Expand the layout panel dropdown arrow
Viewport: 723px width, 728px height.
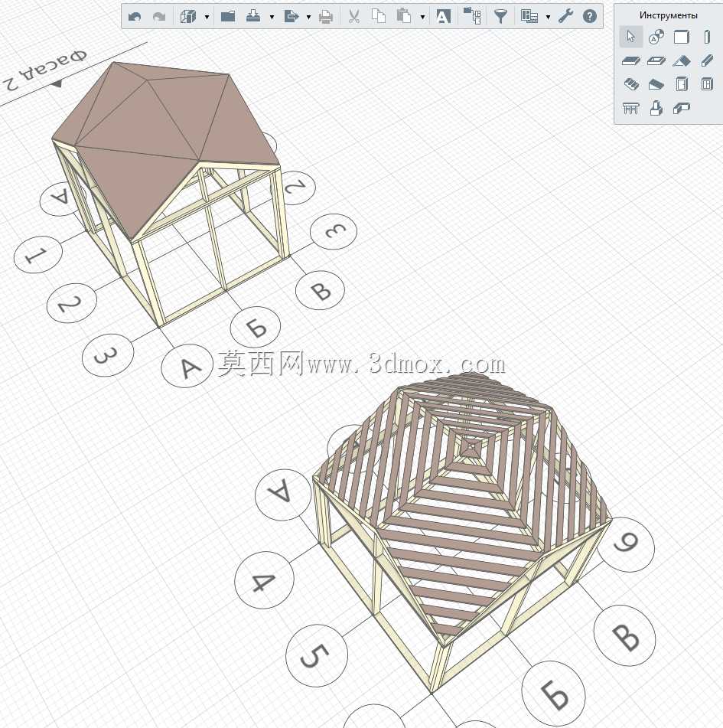(548, 17)
